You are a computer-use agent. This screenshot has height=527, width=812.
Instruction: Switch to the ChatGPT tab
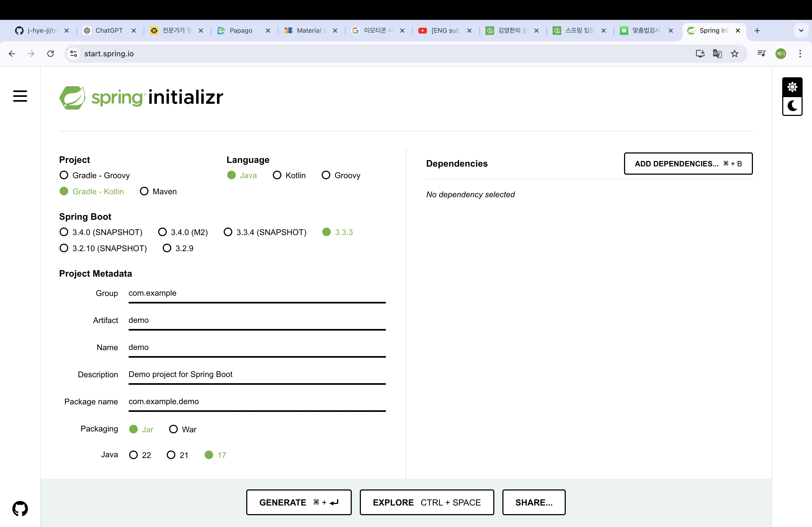109,31
